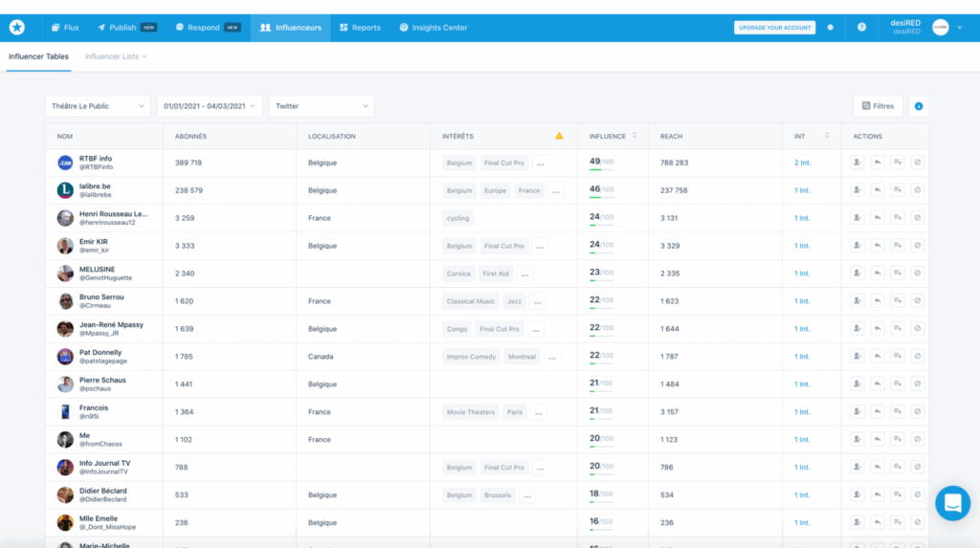Open the Reports menu
The image size is (980, 548).
(x=360, y=28)
